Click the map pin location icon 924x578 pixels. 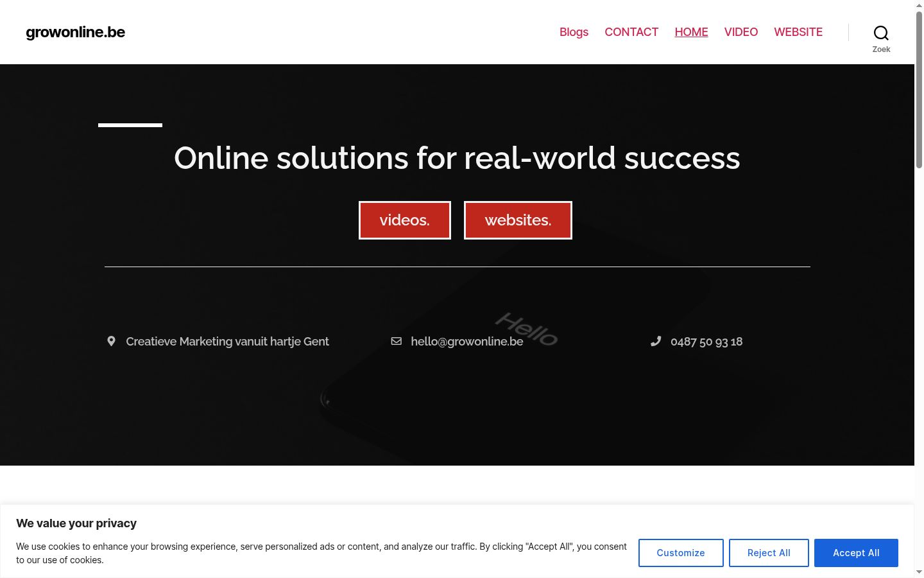coord(111,341)
